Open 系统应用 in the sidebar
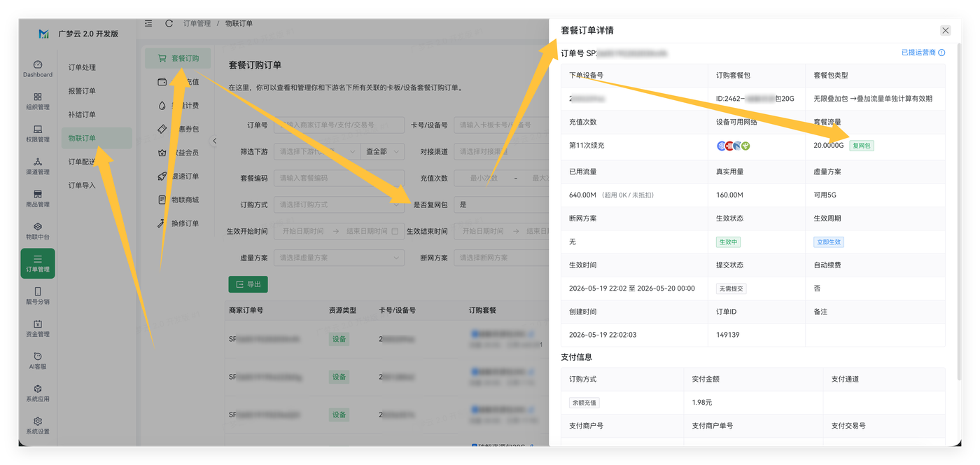 (38, 393)
